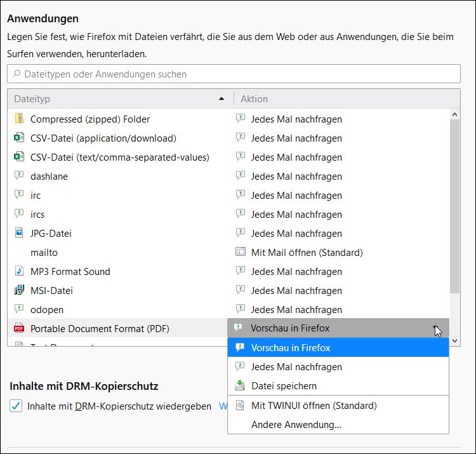Choose Andere Anwendung... entry
The height and width of the screenshot is (454, 476).
coord(338,424)
